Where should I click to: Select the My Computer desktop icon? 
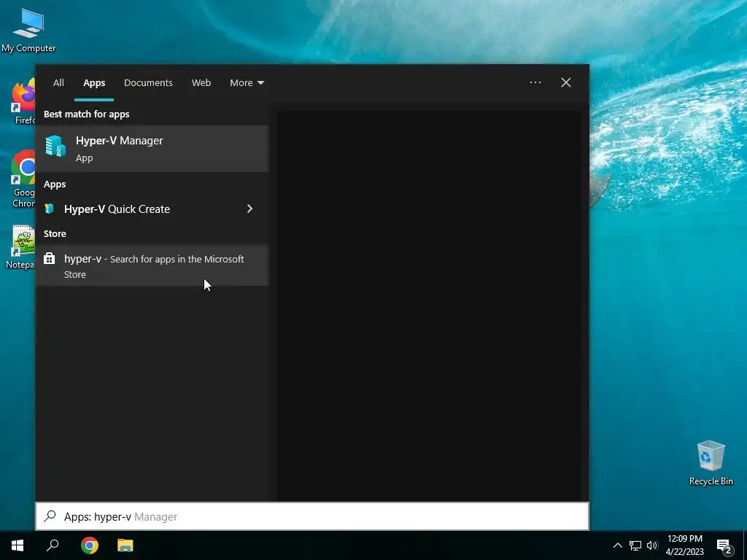coord(28,31)
